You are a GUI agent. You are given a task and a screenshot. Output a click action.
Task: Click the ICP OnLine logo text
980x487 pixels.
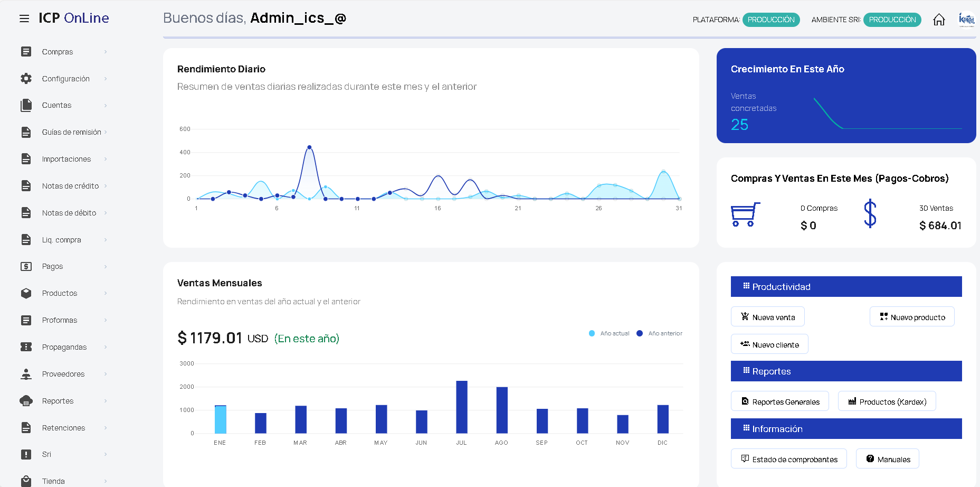[74, 18]
